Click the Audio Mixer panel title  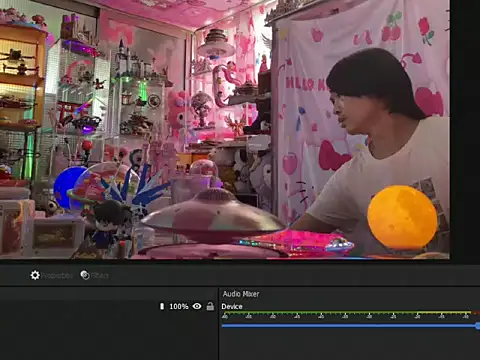(x=241, y=294)
